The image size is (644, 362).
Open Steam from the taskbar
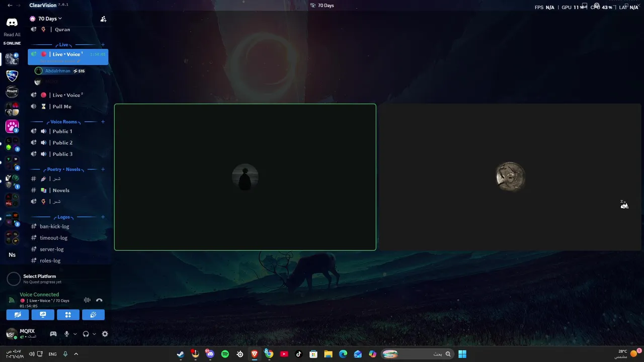click(x=180, y=354)
